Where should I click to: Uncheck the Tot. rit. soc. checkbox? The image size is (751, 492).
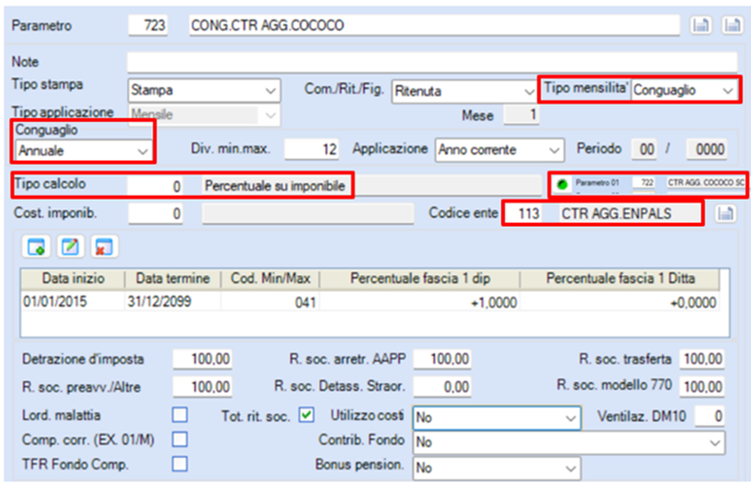tap(307, 415)
